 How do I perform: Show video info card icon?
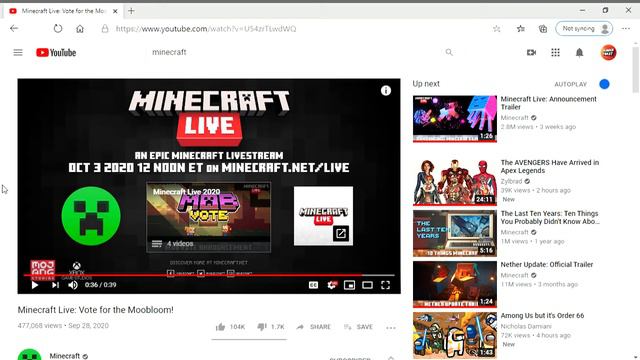click(386, 91)
